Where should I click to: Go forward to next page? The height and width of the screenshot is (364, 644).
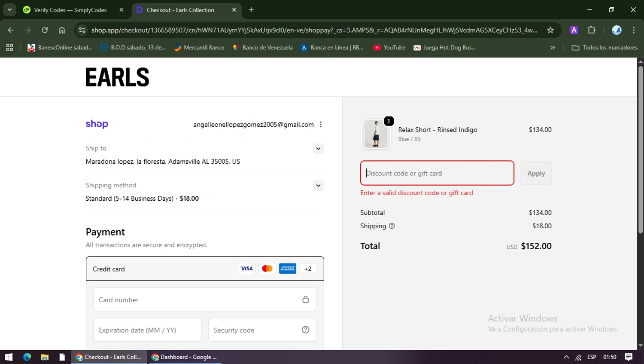pyautogui.click(x=27, y=30)
